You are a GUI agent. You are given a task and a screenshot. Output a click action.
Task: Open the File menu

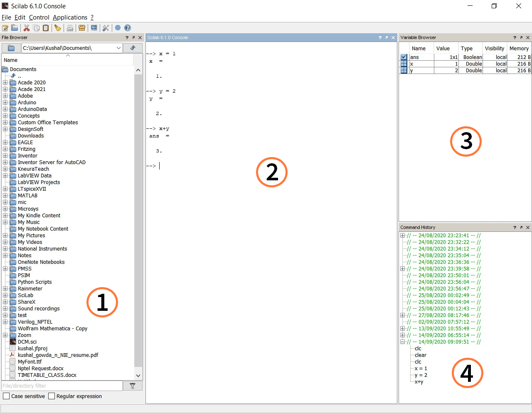pos(6,17)
